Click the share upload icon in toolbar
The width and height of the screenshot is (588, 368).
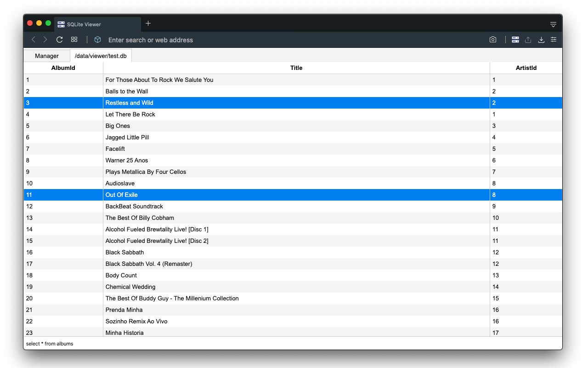[x=528, y=40]
